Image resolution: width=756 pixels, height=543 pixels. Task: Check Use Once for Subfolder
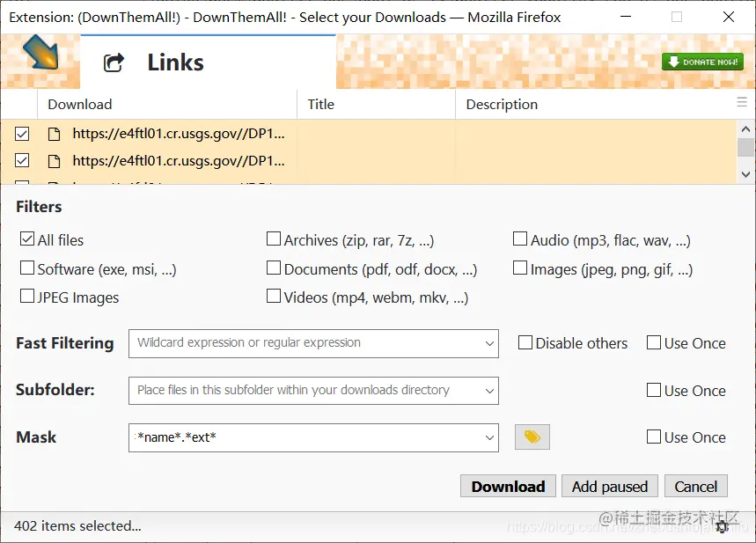pos(654,390)
